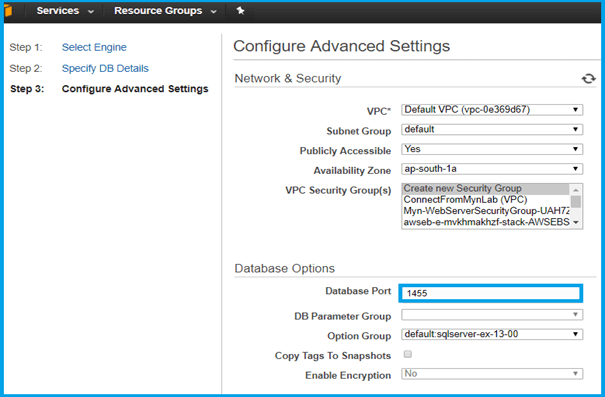605x397 pixels.
Task: Click the Services menu chevron
Action: coord(91,12)
